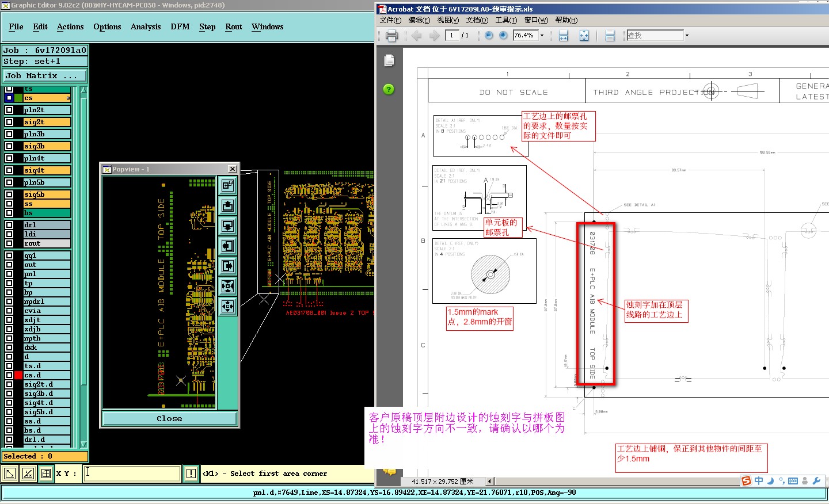This screenshot has width=829, height=504.
Task: Expand the 76.4% zoom level dropdown
Action: (542, 36)
